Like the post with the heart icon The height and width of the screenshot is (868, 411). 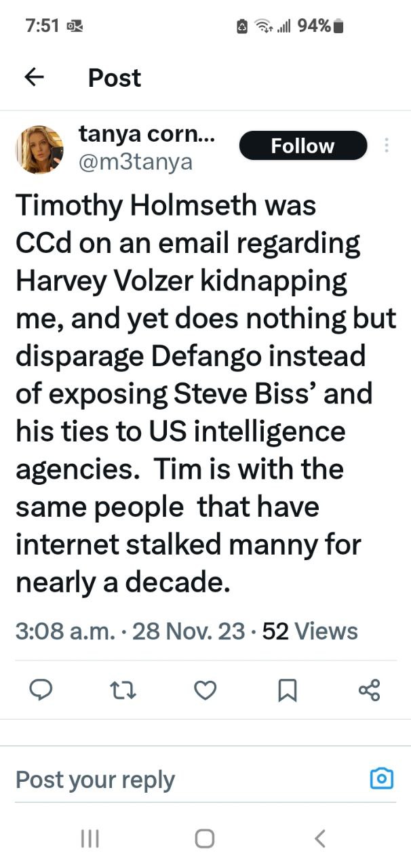[x=205, y=690]
